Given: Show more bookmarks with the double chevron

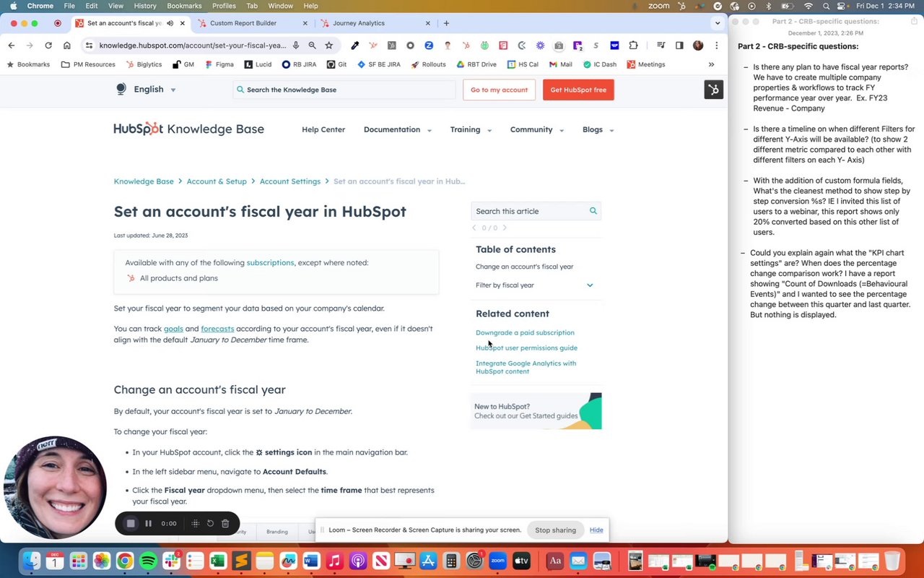Looking at the screenshot, I should pyautogui.click(x=711, y=64).
